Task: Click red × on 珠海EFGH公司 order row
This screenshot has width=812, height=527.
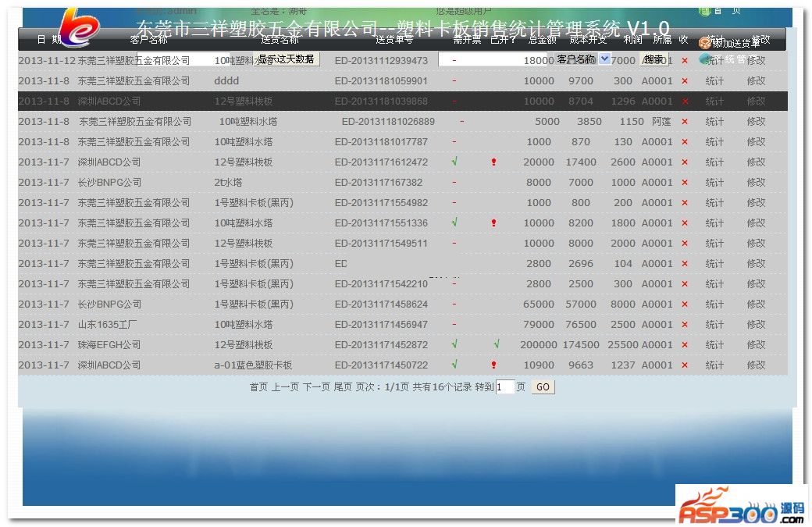Action: [685, 345]
